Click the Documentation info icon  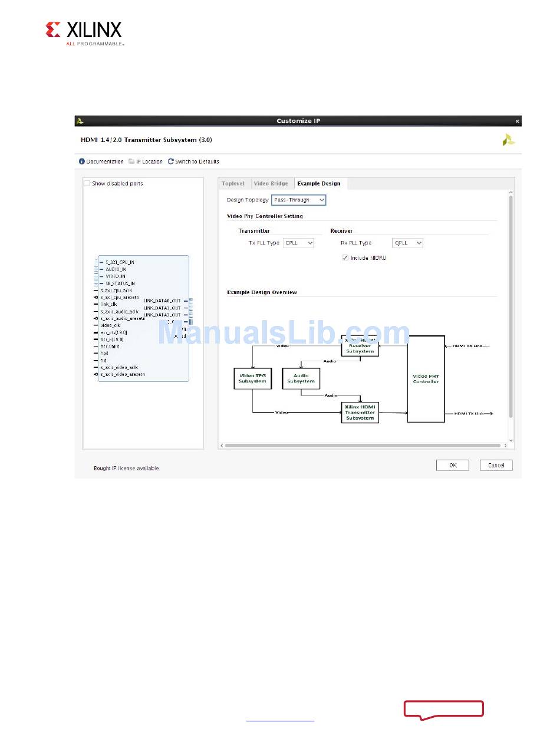pos(82,161)
